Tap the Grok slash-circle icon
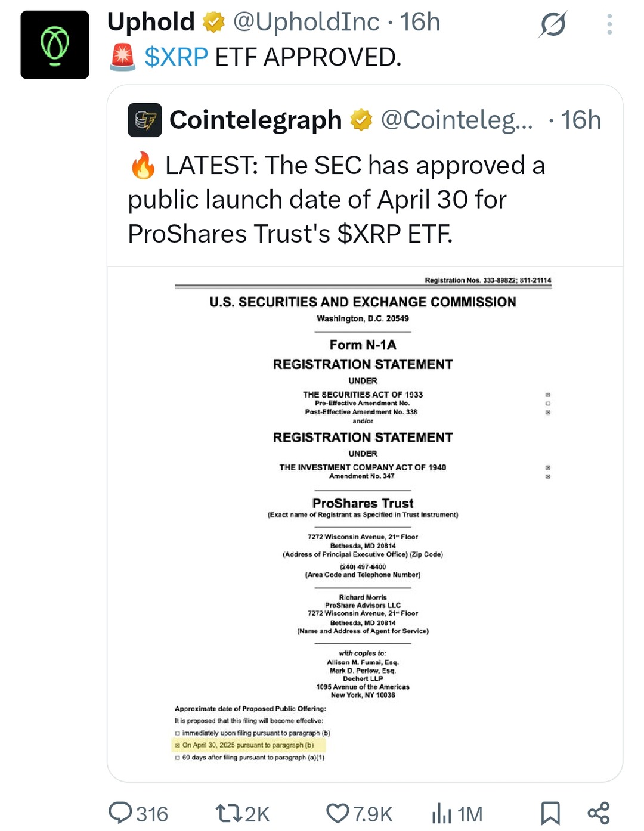 pos(553,24)
